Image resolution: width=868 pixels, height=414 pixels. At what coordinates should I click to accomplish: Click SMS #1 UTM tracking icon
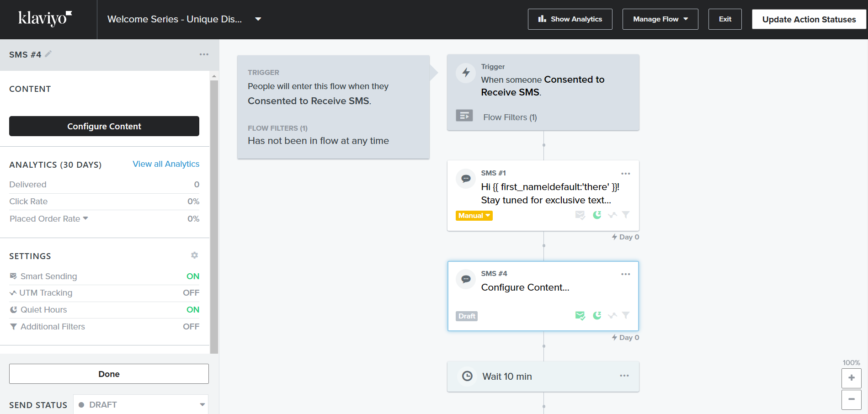pyautogui.click(x=612, y=215)
